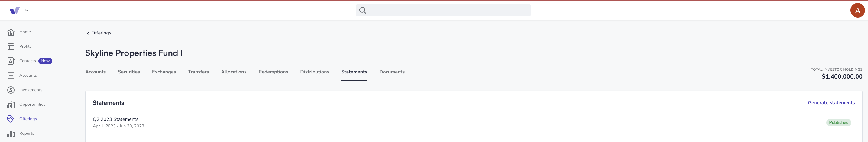Switch to the Distributions tab
Image resolution: width=868 pixels, height=142 pixels.
coord(315,72)
